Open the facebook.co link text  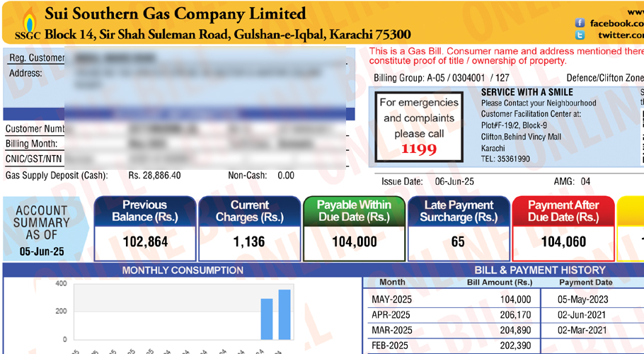point(617,23)
